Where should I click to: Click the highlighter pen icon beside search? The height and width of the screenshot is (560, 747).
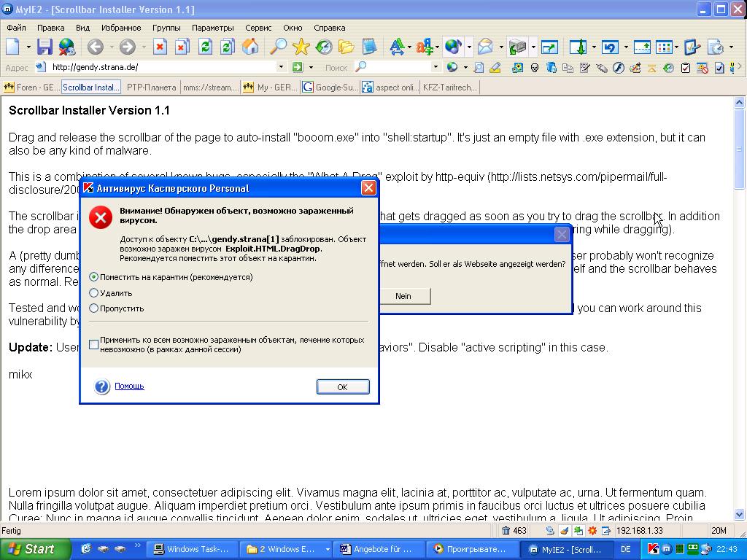point(495,68)
